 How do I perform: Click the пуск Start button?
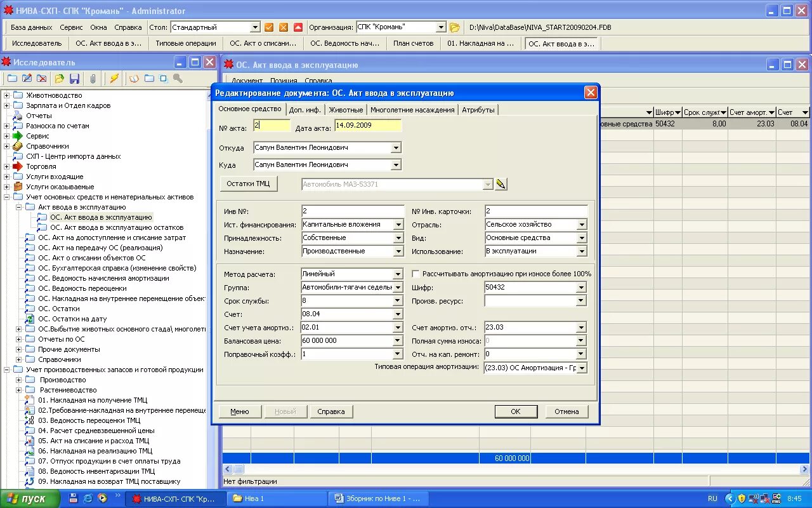coord(30,498)
